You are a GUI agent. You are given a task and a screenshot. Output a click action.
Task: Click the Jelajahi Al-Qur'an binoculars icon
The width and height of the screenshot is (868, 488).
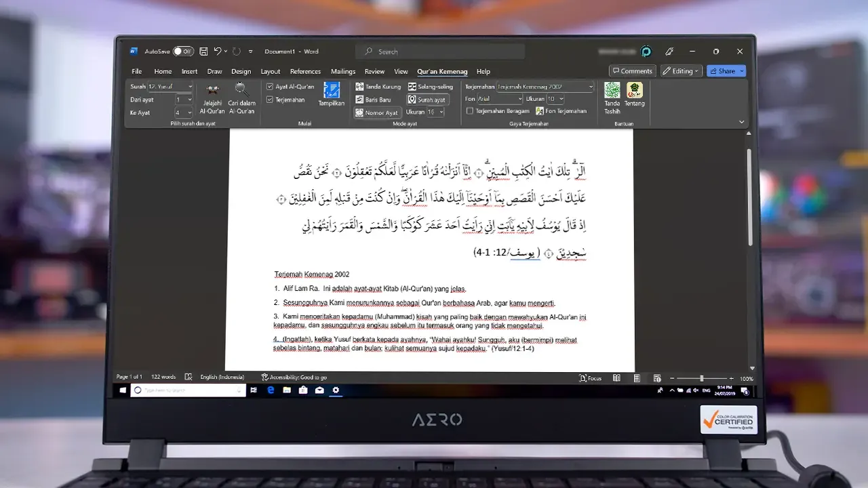click(212, 89)
